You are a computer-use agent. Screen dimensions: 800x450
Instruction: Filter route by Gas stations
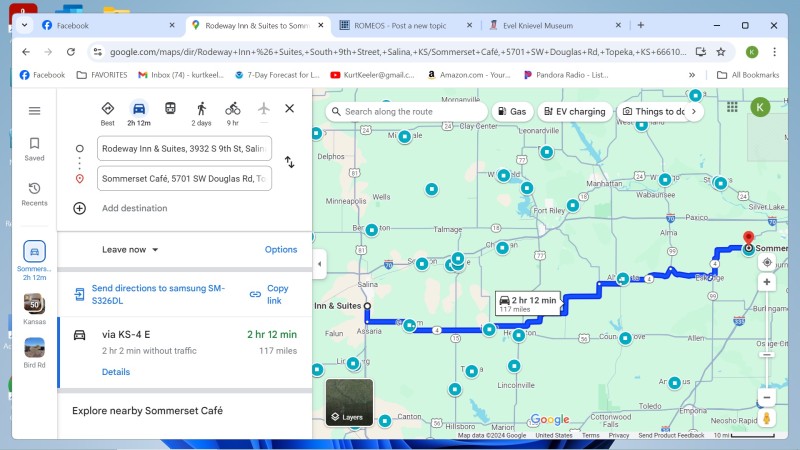(512, 111)
